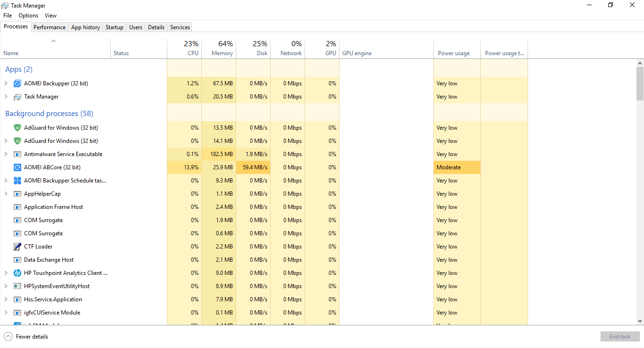Click the HP Touchpoint Analytics Client icon
Viewport: 644px width, 348px height.
(17, 273)
